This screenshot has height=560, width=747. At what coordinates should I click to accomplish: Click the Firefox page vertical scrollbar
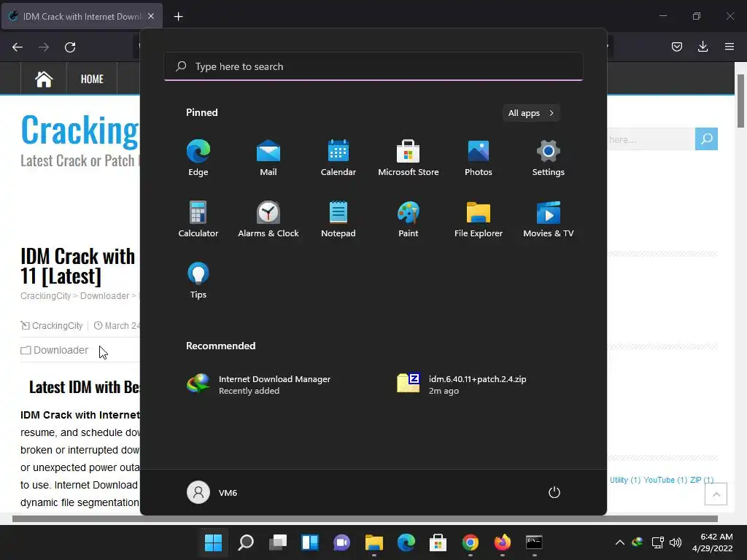coord(741,101)
